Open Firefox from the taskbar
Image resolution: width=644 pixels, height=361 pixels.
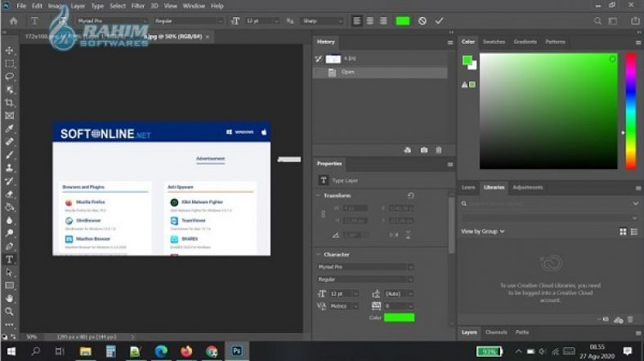tap(186, 351)
